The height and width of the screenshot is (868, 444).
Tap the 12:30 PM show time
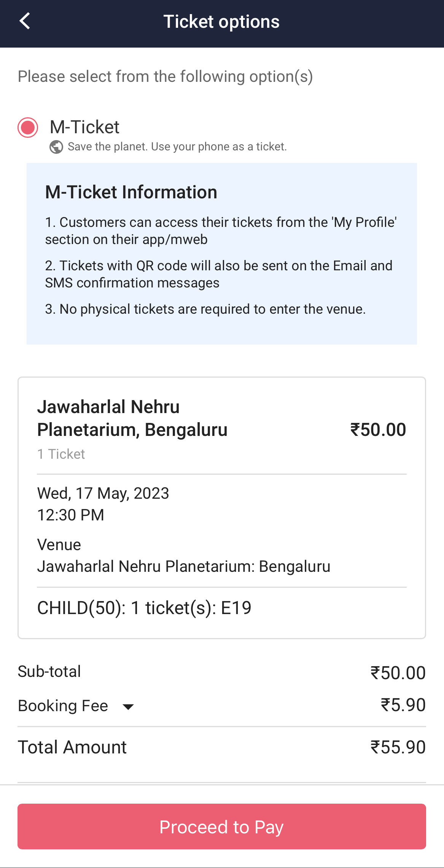click(x=71, y=515)
